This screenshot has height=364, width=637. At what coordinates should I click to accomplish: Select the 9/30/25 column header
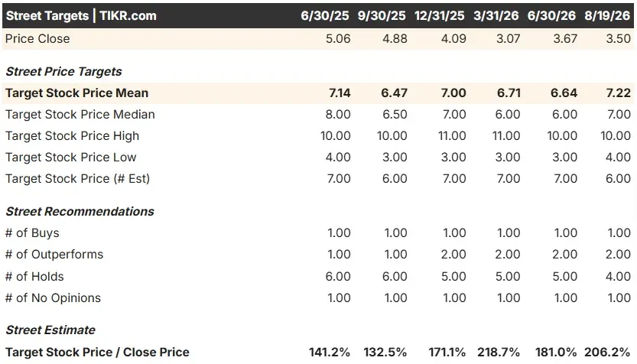coord(382,16)
